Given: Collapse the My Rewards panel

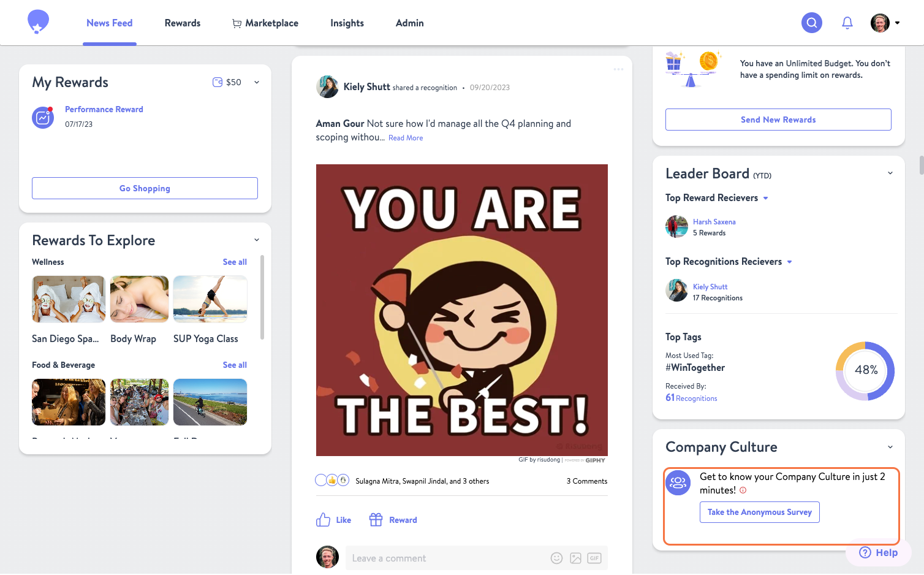Looking at the screenshot, I should (x=256, y=82).
